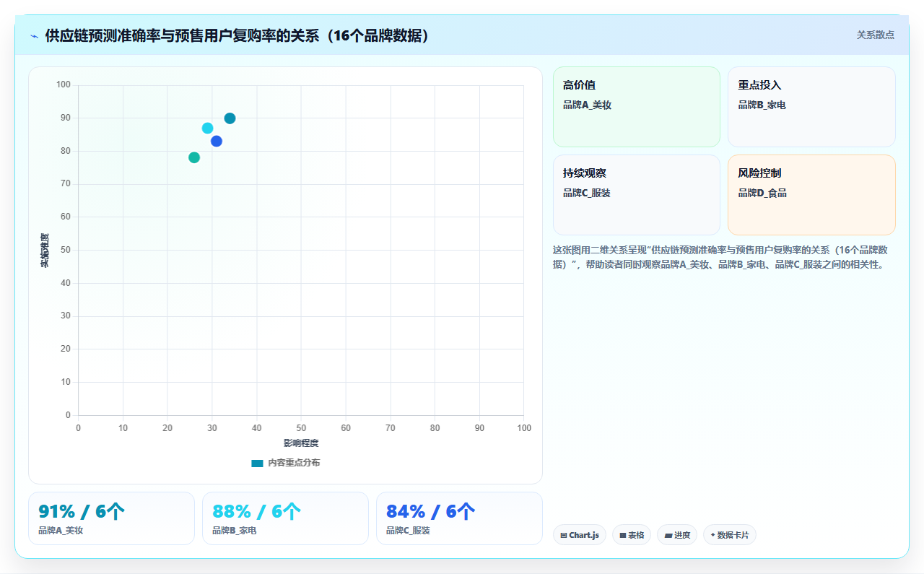The image size is (924, 574).
Task: Click the Chart.js tag pill
Action: [580, 535]
